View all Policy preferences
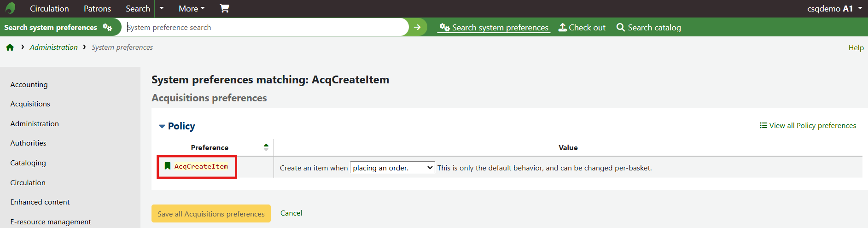This screenshot has height=228, width=868. click(x=808, y=125)
